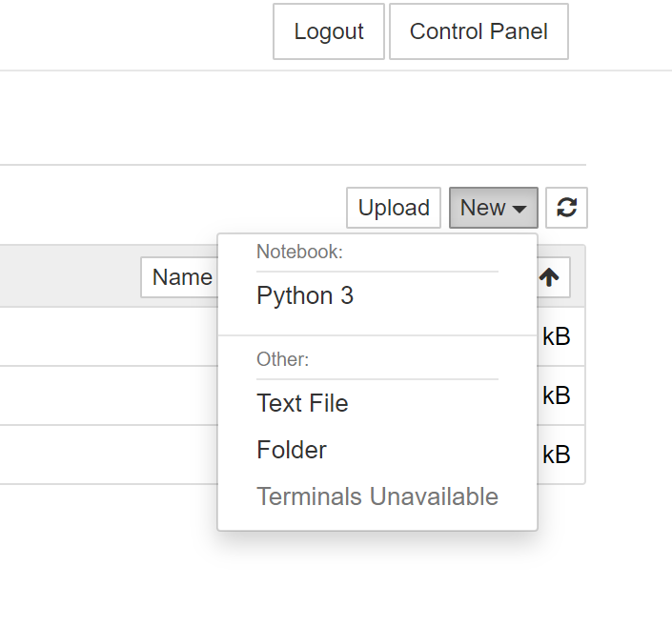Sort files by Name
Viewport: 672px width, 627px height.
(183, 277)
